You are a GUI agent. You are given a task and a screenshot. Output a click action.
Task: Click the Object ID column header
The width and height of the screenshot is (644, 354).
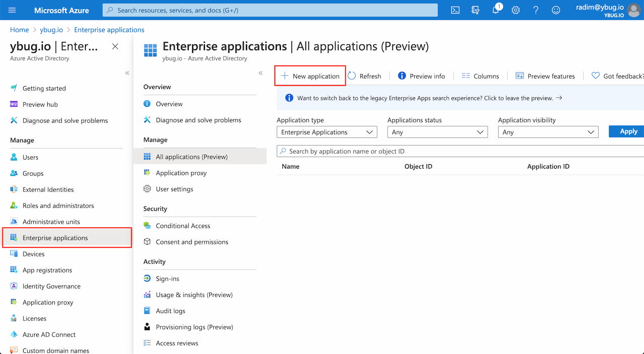(418, 166)
